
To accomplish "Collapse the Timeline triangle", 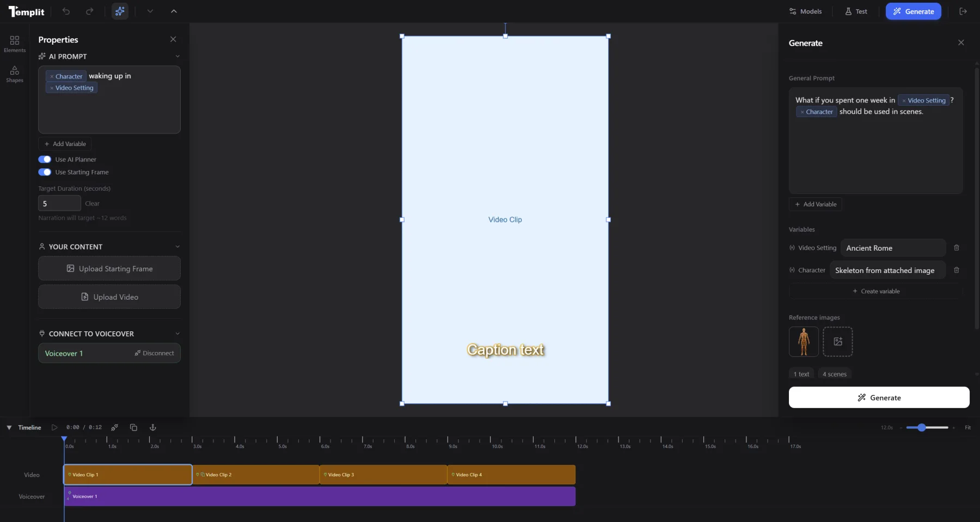I will [x=9, y=428].
